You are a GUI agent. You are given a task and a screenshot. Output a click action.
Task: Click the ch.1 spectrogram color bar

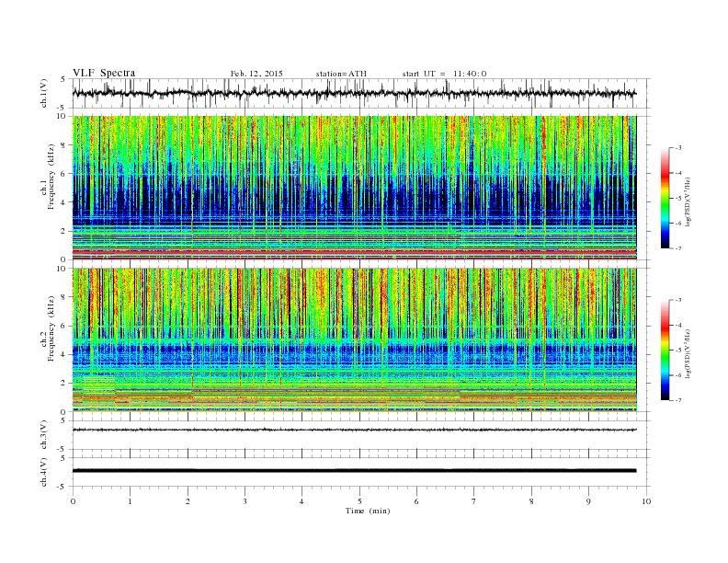point(665,198)
